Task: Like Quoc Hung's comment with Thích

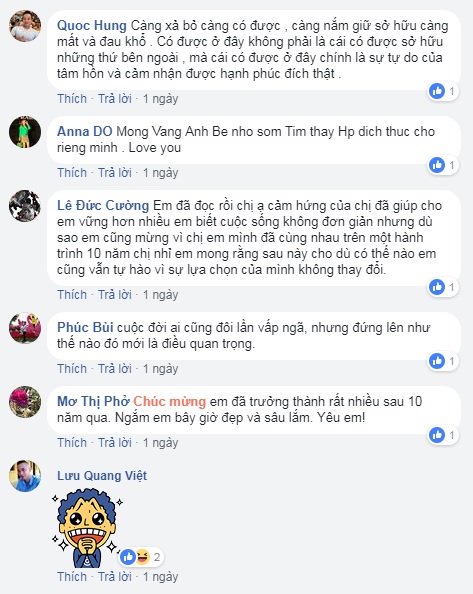Action: click(72, 99)
